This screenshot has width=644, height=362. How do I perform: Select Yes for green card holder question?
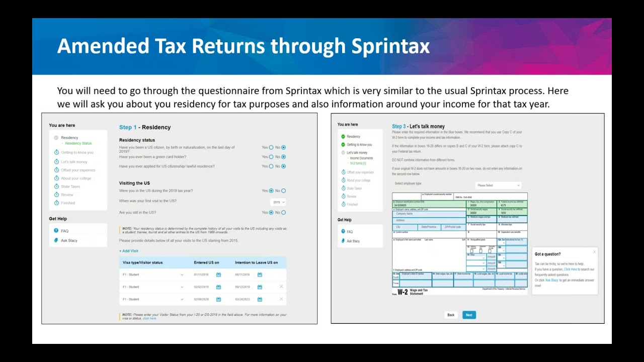(x=271, y=157)
